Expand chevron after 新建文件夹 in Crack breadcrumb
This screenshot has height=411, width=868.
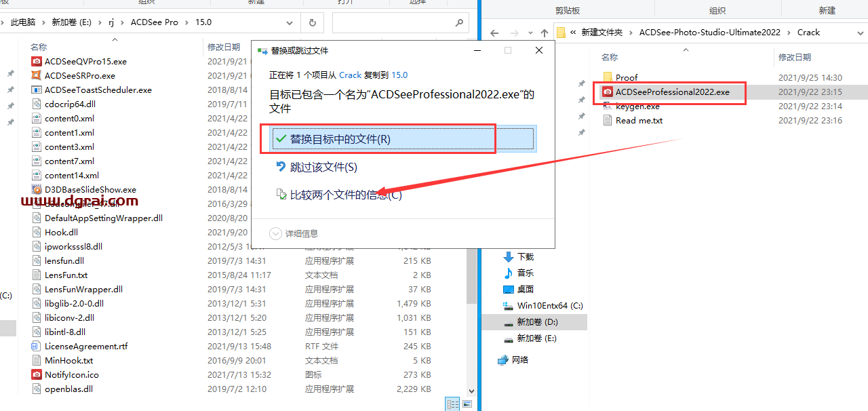[x=631, y=33]
